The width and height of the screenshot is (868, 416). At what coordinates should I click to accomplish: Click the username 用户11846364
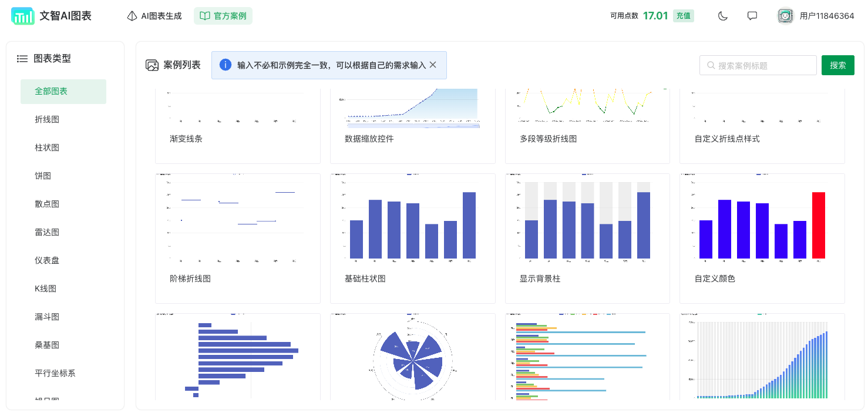coord(827,16)
